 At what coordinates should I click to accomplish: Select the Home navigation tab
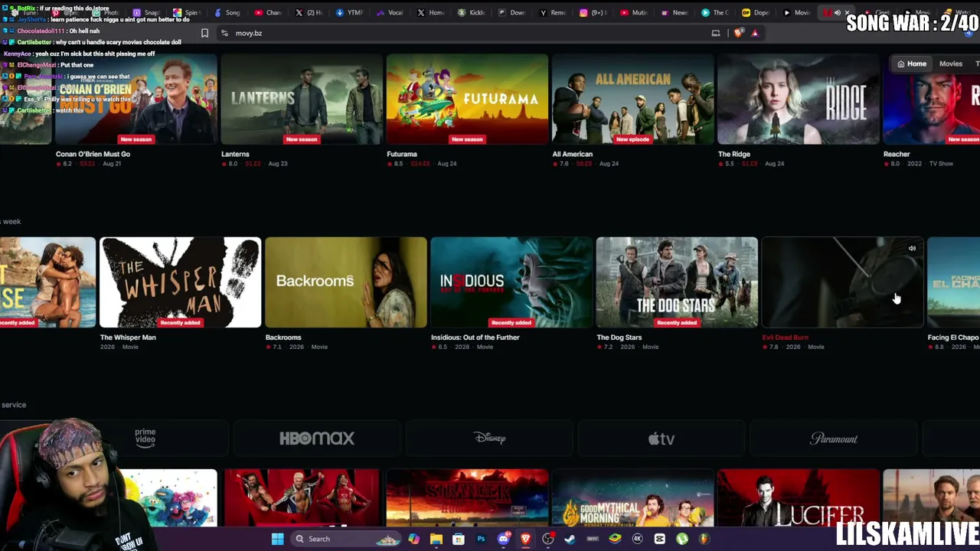(912, 64)
